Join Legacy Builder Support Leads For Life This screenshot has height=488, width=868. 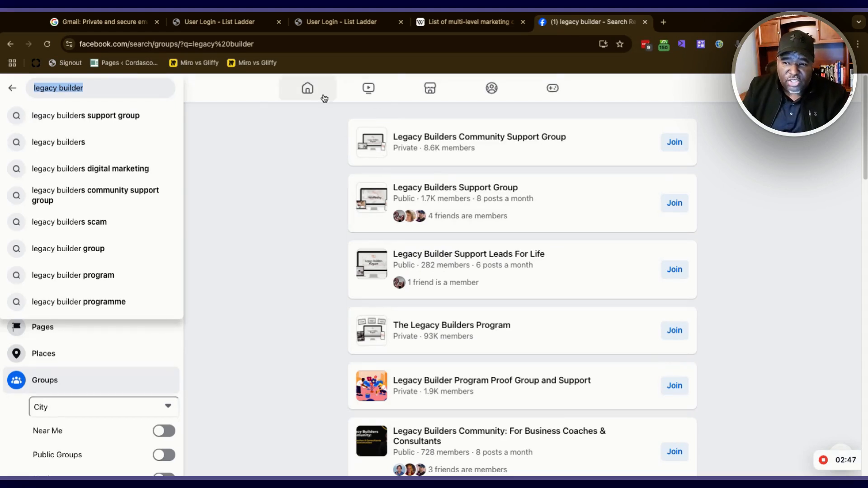pos(675,269)
